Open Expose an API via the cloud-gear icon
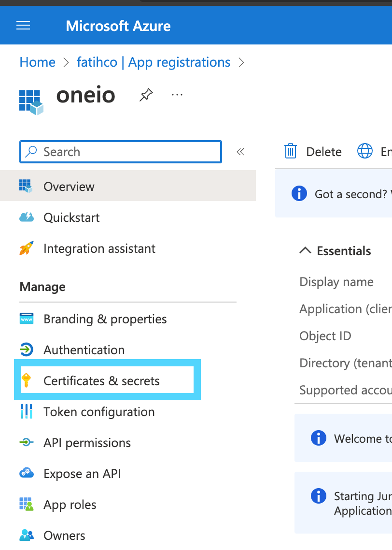This screenshot has width=392, height=550. pos(26,473)
